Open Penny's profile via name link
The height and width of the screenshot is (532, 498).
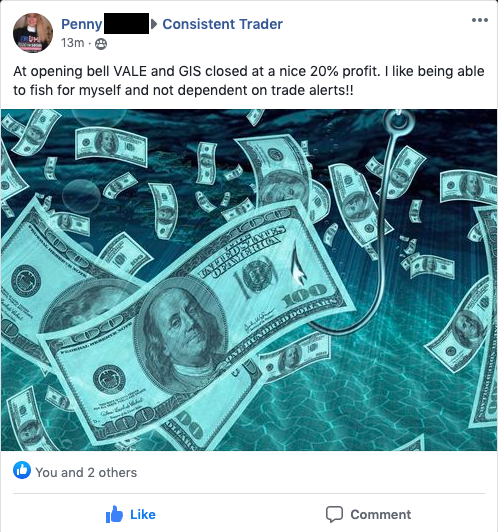pyautogui.click(x=81, y=24)
